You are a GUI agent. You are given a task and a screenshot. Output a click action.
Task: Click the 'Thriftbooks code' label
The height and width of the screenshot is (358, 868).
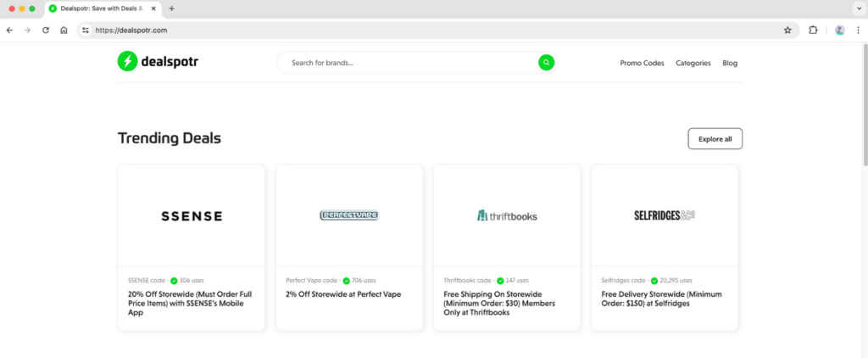click(x=467, y=281)
